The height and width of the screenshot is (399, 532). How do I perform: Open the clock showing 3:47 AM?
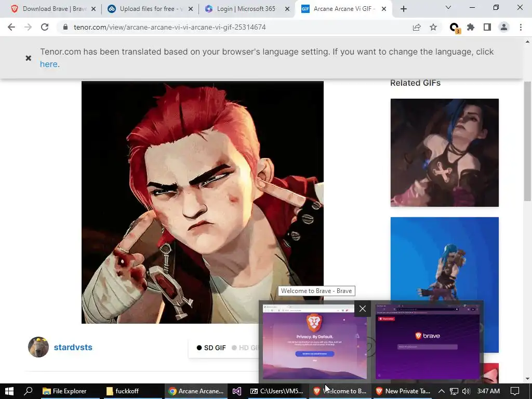pos(488,391)
